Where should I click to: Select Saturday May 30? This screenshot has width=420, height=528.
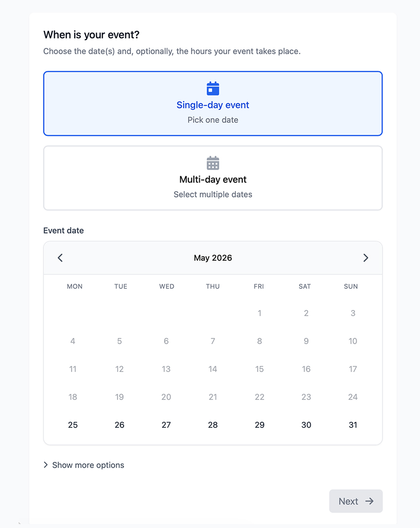(306, 425)
